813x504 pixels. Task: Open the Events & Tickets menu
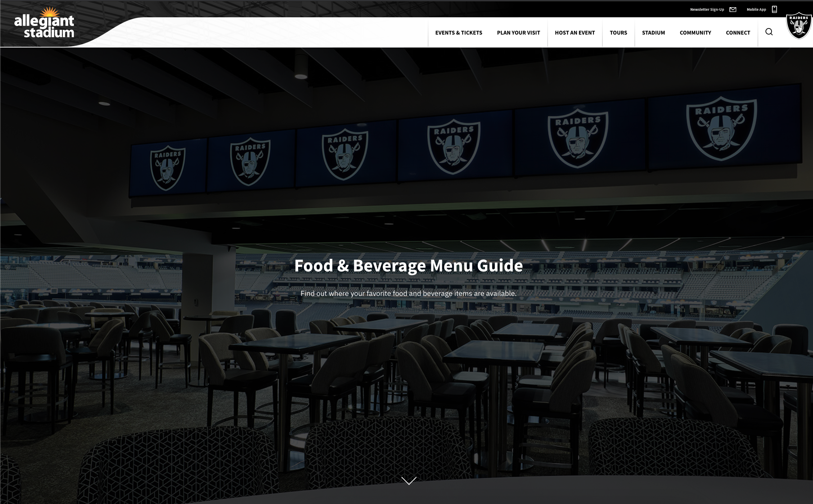pyautogui.click(x=459, y=33)
